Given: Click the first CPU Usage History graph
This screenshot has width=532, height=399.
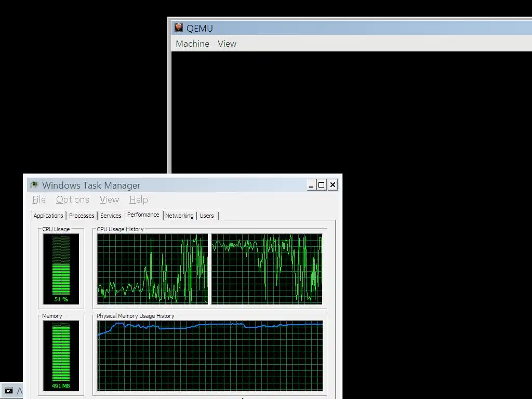Looking at the screenshot, I should (x=152, y=269).
